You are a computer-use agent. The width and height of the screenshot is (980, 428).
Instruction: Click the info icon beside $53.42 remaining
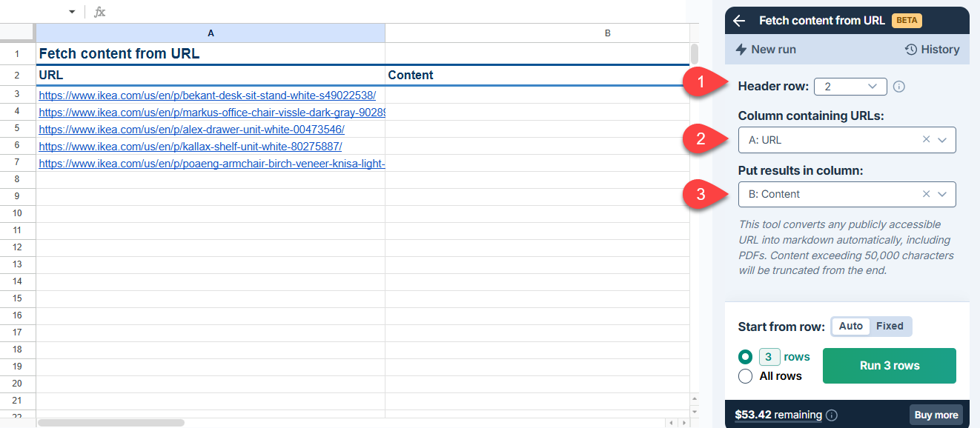point(831,415)
